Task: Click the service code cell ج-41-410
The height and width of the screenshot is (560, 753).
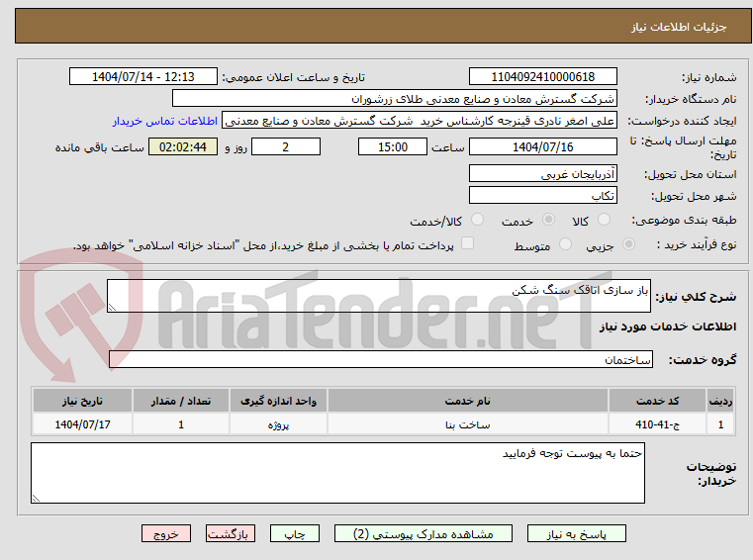Action: (657, 424)
